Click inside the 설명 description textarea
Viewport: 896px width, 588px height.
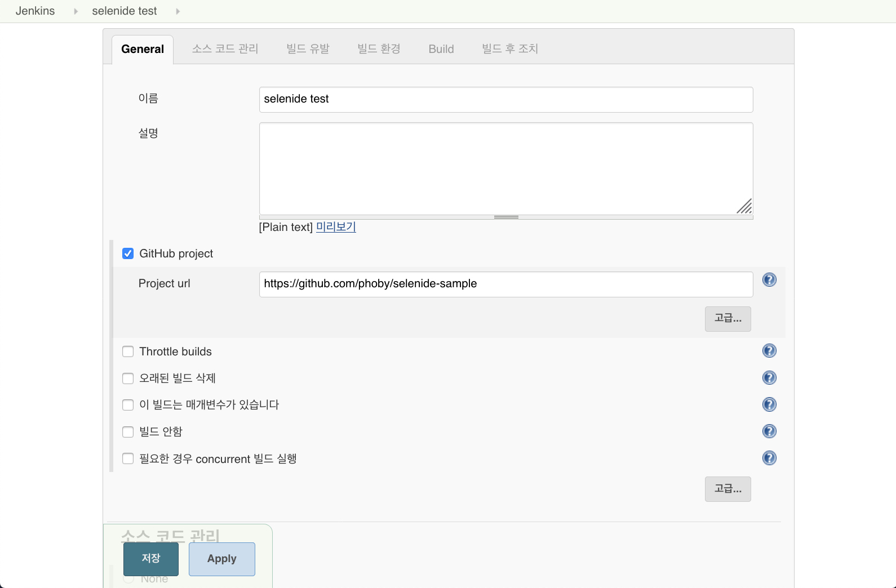click(x=506, y=169)
